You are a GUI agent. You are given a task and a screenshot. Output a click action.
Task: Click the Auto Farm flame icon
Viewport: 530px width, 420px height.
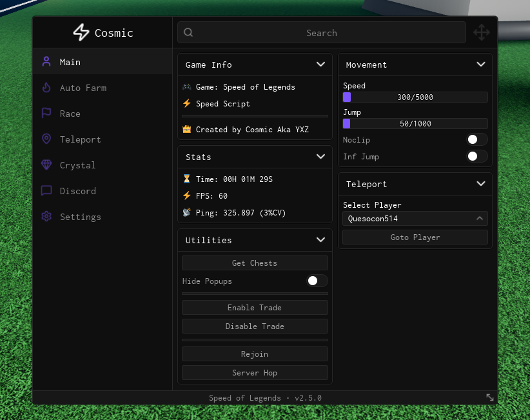pyautogui.click(x=46, y=88)
